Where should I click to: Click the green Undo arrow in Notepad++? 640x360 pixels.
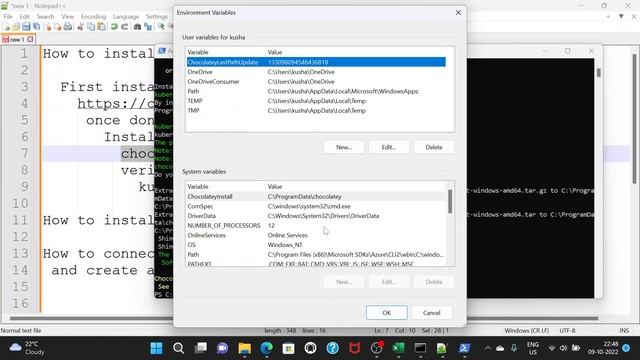pos(114,27)
